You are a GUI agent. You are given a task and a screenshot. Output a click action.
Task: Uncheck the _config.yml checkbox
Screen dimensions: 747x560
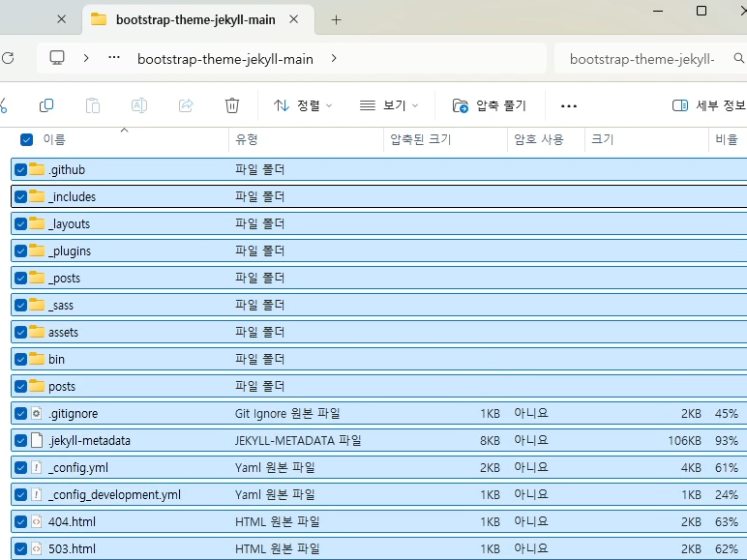(x=20, y=467)
